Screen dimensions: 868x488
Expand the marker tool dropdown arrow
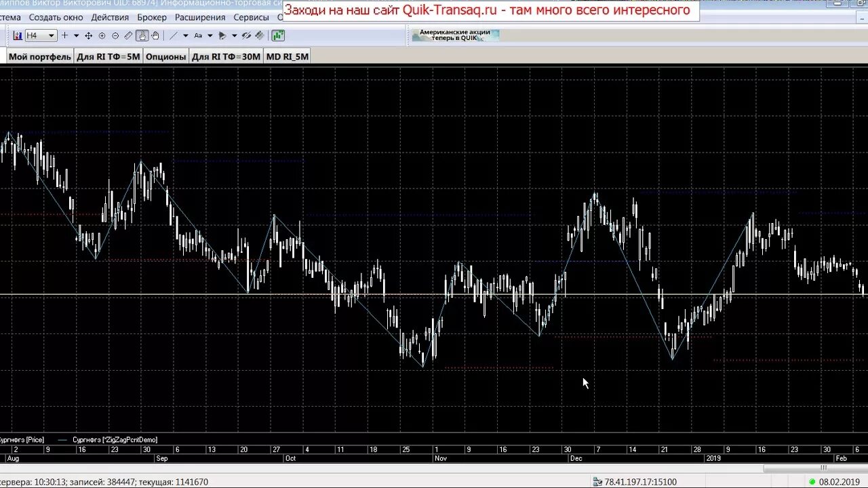[x=235, y=35]
